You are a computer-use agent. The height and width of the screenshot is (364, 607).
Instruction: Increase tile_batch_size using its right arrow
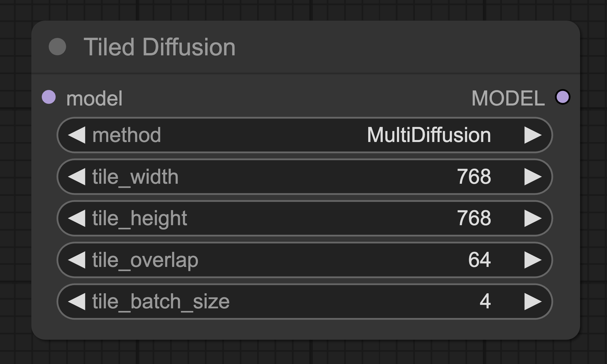(x=534, y=302)
